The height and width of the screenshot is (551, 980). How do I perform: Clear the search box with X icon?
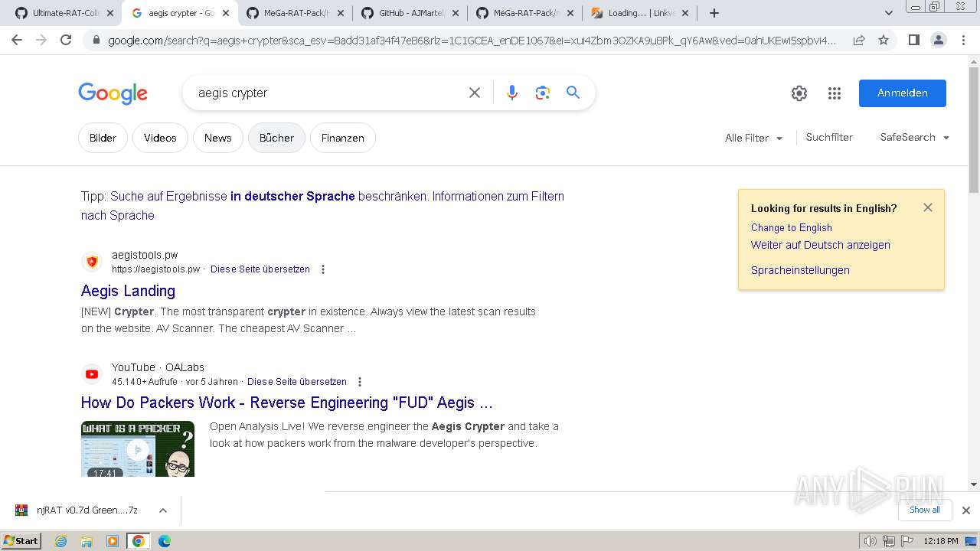coord(475,93)
